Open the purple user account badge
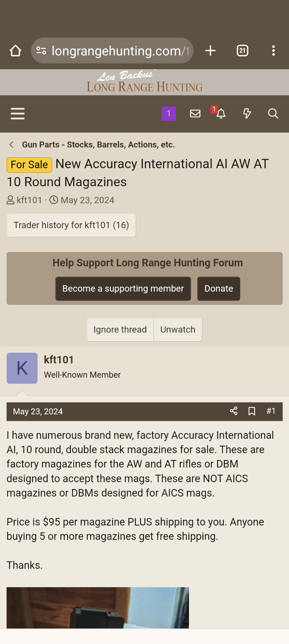Viewport: 289px width, 644px height. point(169,114)
